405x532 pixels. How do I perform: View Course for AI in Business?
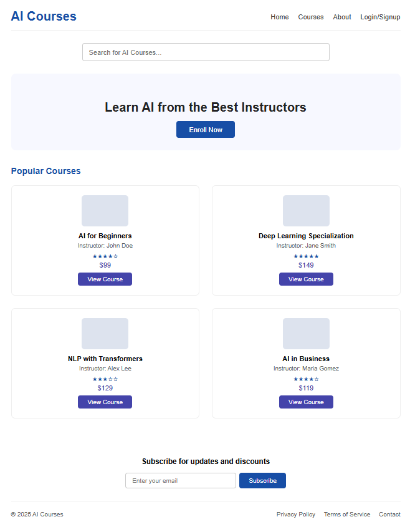(x=306, y=402)
